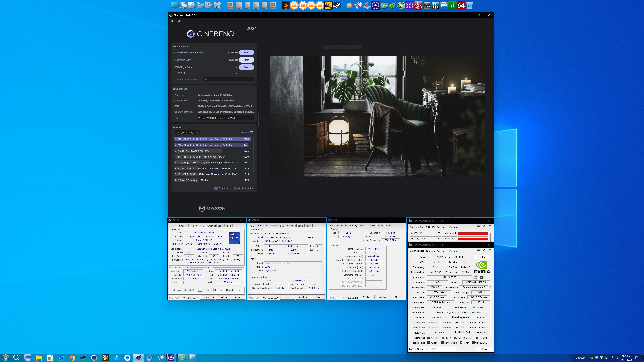Open the red 64 icon in top dock

point(461,5)
